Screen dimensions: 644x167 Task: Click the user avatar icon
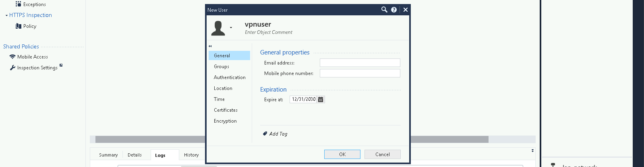(218, 28)
